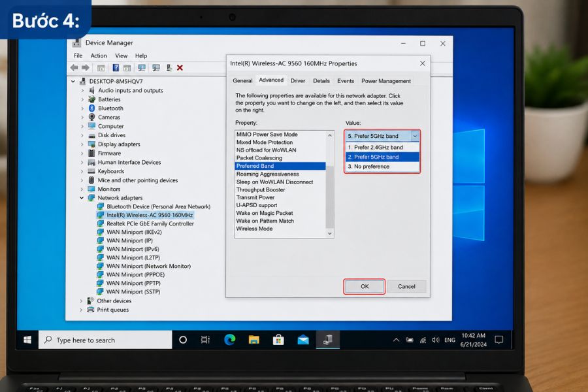588x392 pixels.
Task: Confirm with the OK button
Action: click(364, 286)
